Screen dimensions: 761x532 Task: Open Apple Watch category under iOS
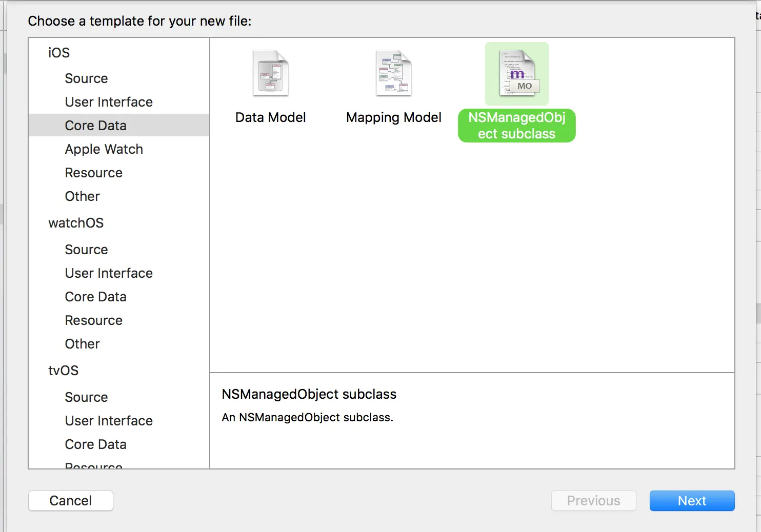coord(104,149)
